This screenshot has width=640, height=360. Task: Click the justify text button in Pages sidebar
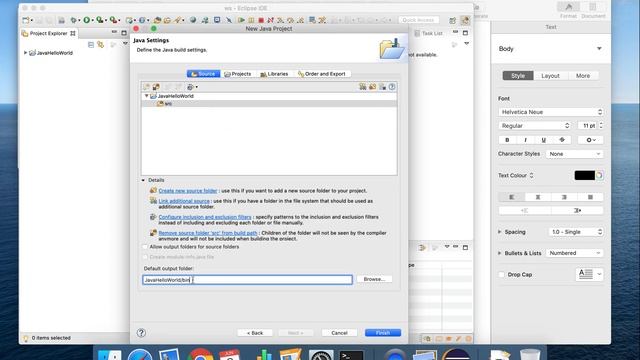pos(590,197)
